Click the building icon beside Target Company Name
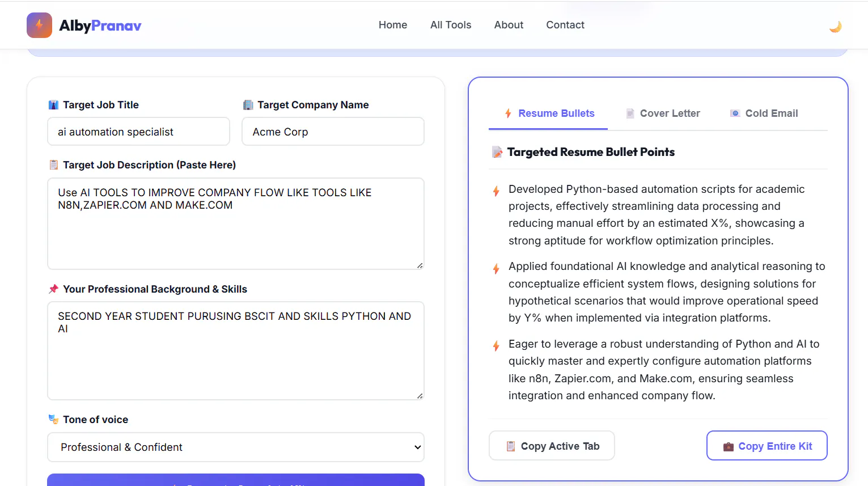 pyautogui.click(x=248, y=105)
